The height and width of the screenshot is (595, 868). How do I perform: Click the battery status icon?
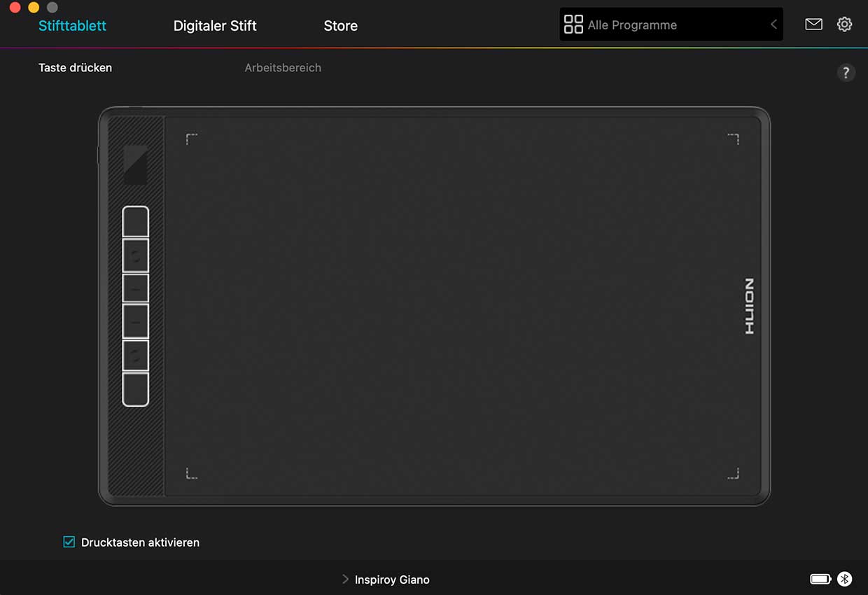point(821,579)
